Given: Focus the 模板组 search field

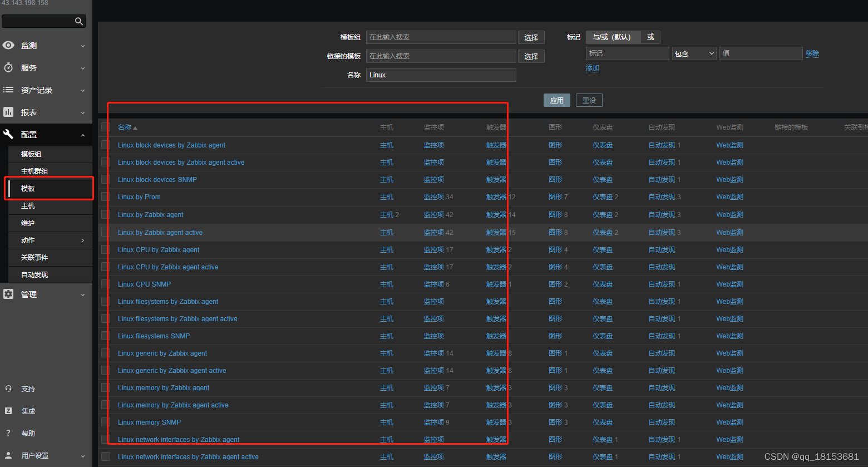Looking at the screenshot, I should [441, 37].
